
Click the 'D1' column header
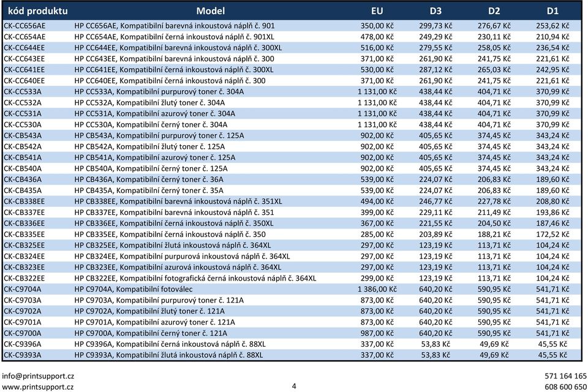pyautogui.click(x=552, y=11)
